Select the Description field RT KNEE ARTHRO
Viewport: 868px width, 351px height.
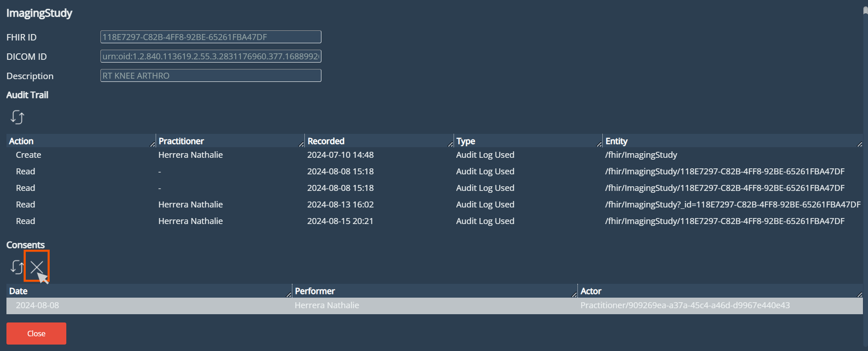point(210,75)
